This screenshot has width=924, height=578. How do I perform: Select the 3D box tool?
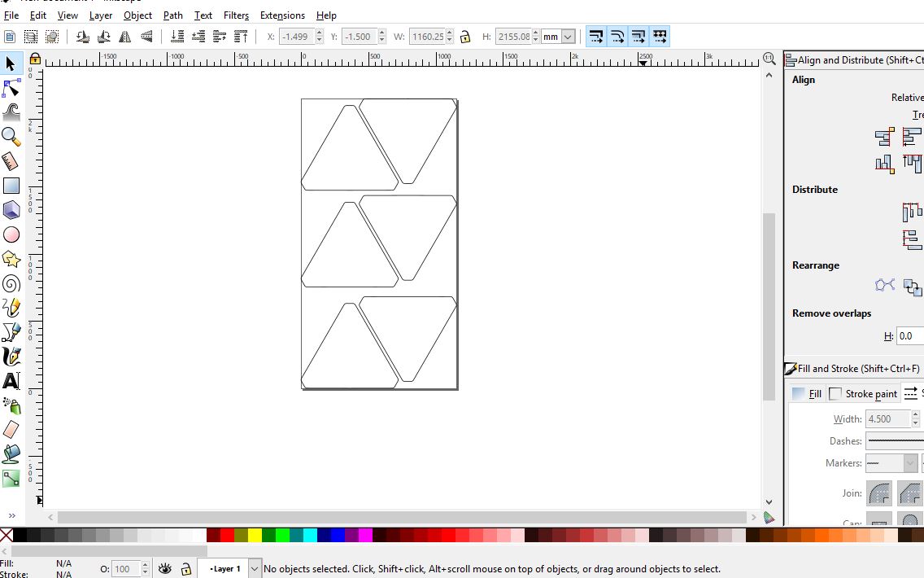click(x=11, y=210)
